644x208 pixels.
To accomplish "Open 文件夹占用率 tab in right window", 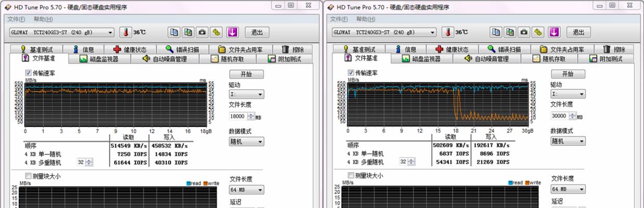I will pyautogui.click(x=563, y=49).
